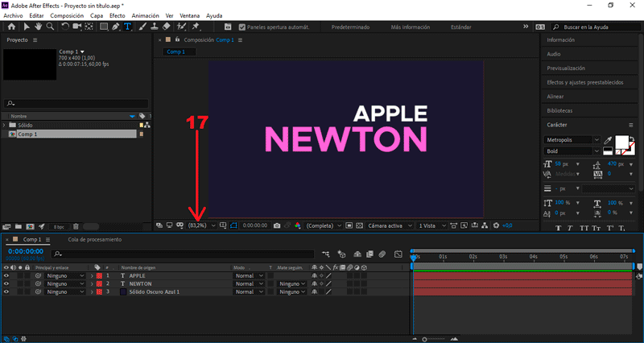Screen dimensions: 644x343
Task: Expand the NEWTON layer properties
Action: coord(92,284)
